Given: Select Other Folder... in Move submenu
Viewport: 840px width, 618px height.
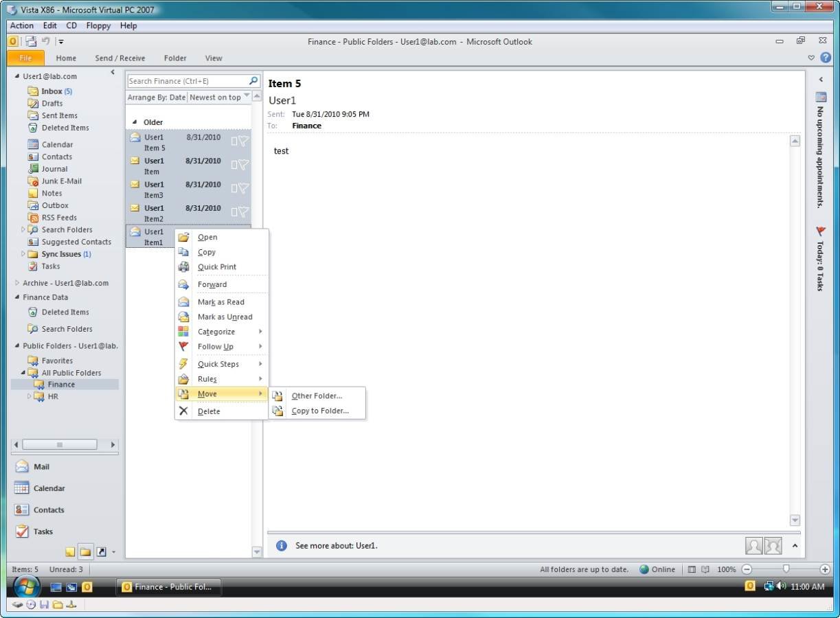Looking at the screenshot, I should point(317,396).
